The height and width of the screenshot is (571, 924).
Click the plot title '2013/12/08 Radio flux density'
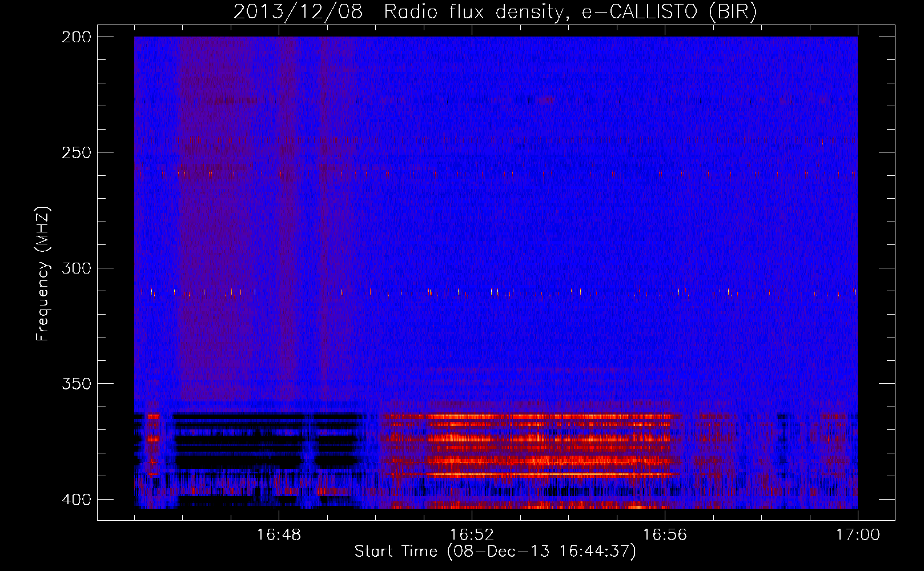click(495, 12)
